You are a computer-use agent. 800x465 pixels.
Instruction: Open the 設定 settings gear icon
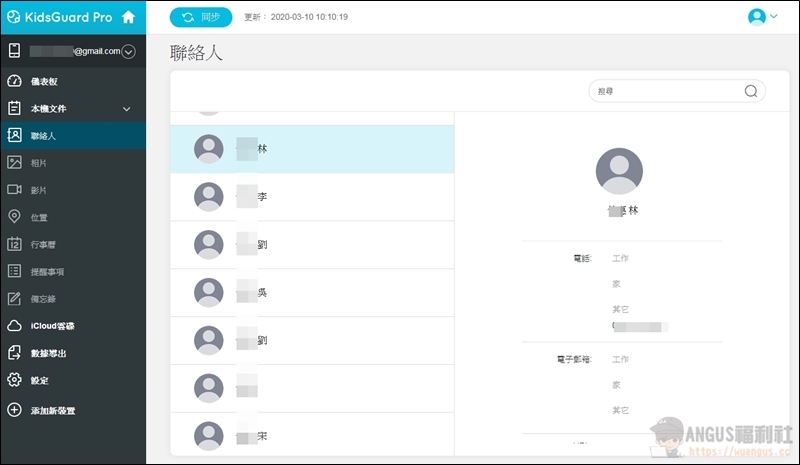[14, 380]
